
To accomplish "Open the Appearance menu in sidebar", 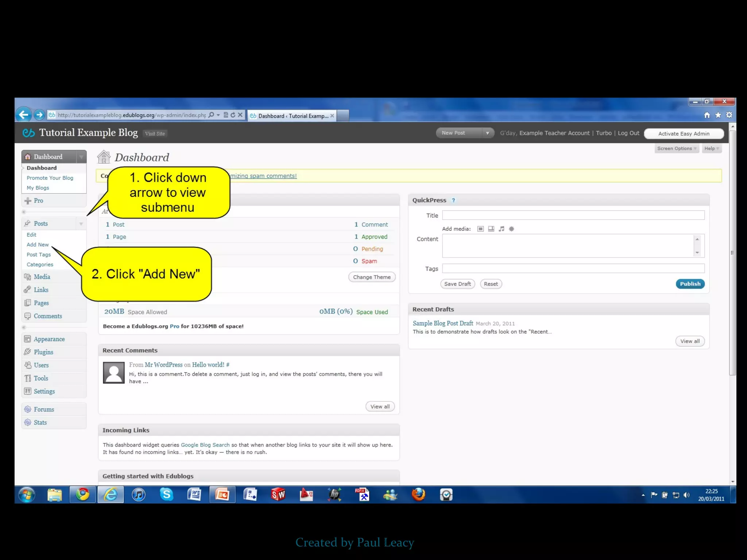I will pyautogui.click(x=49, y=339).
